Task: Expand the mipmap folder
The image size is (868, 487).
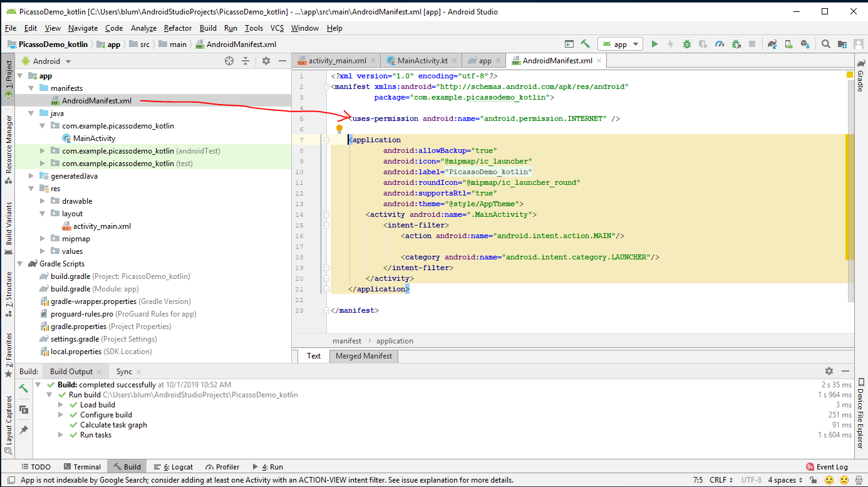Action: [x=43, y=239]
